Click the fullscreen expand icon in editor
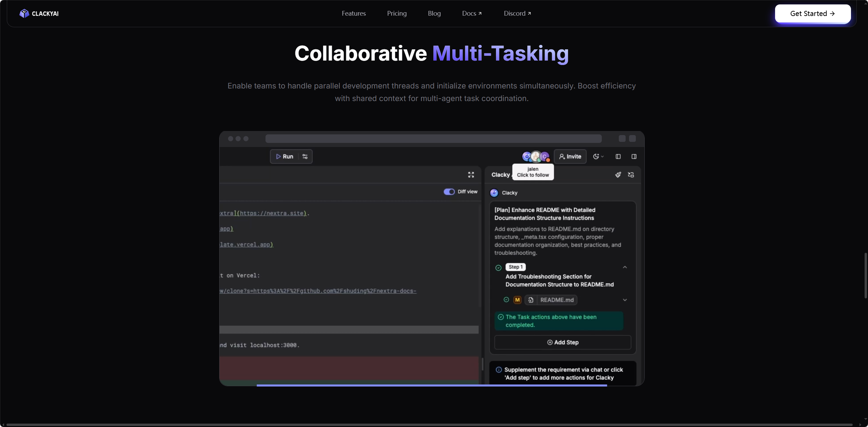Image resolution: width=868 pixels, height=427 pixels. click(471, 175)
